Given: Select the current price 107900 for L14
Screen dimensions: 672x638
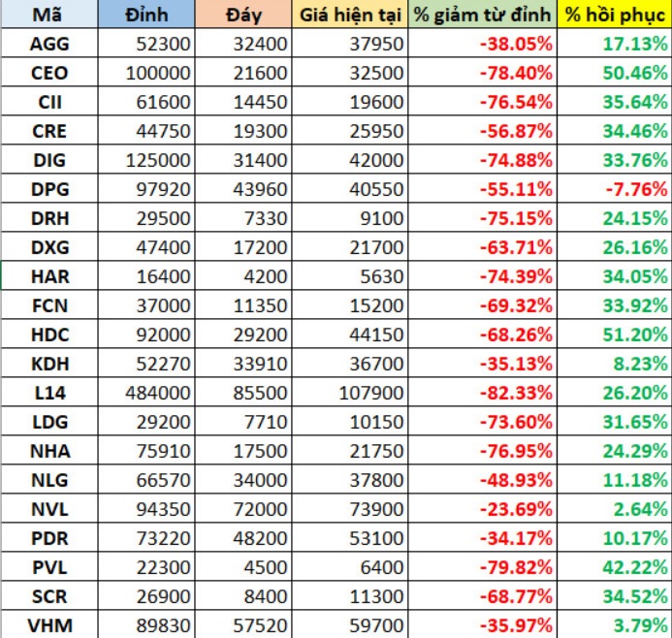Looking at the screenshot, I should point(350,393).
